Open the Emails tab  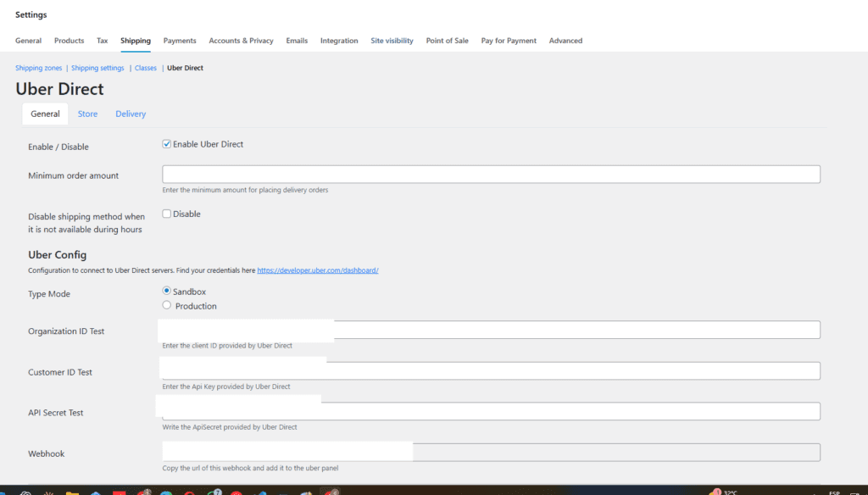coord(297,41)
